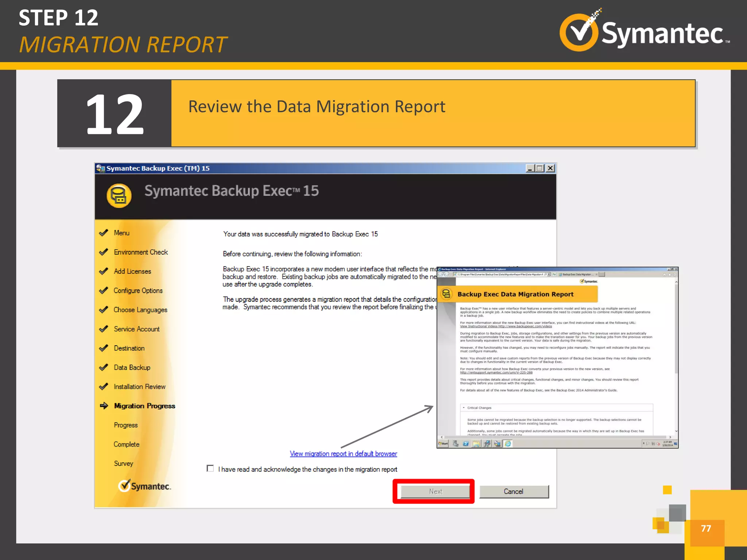Open the IE address bar dropdown arrow
This screenshot has height=560, width=747.
click(549, 274)
